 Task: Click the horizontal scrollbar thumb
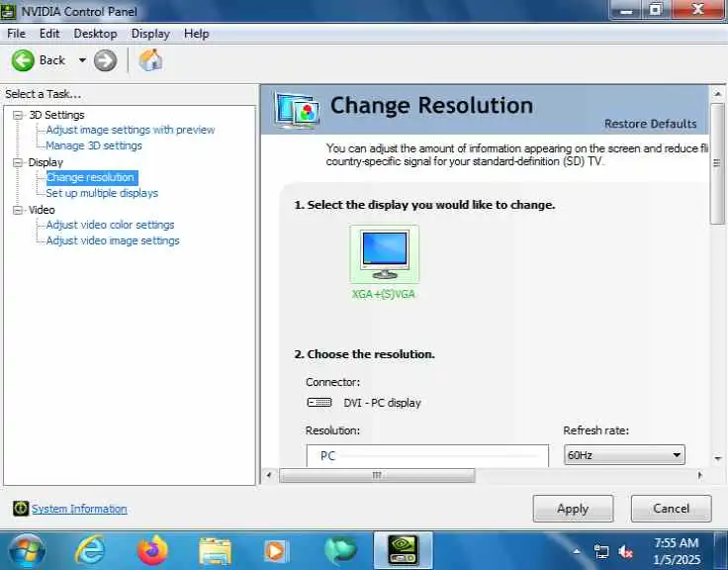377,475
